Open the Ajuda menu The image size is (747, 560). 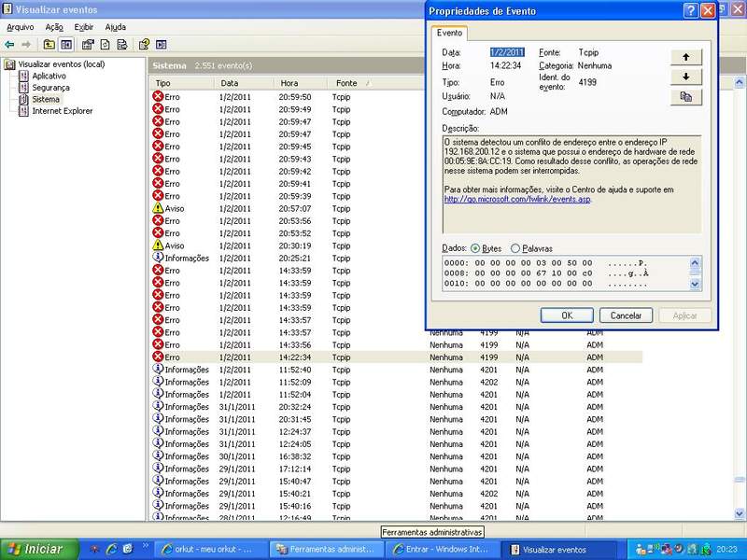(x=115, y=27)
